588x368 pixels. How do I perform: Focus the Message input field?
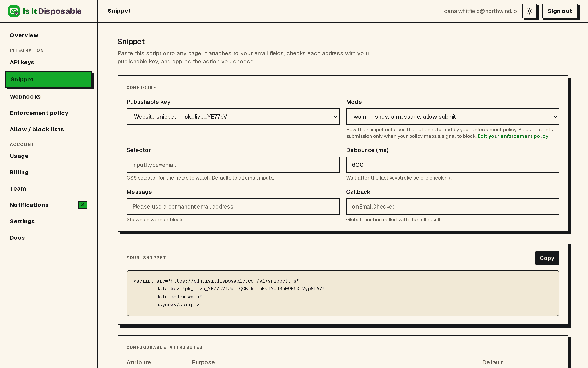(x=233, y=206)
